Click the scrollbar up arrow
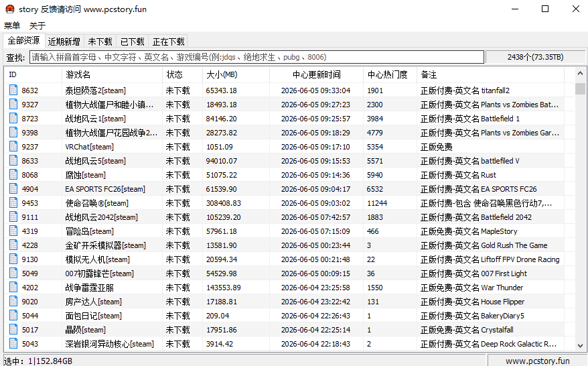This screenshot has height=366, width=588. tap(580, 74)
